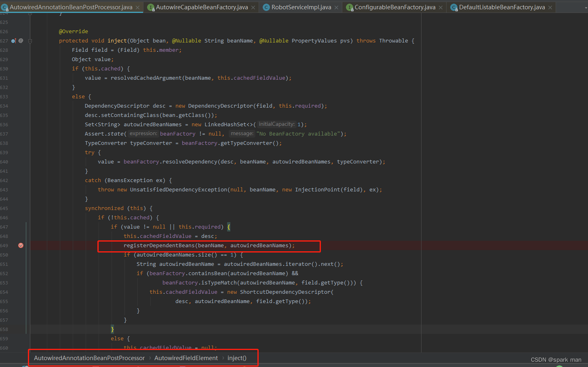
Task: Click the AutowiredAnnotationBeanPostProcessor breadcrumb
Action: pos(89,358)
